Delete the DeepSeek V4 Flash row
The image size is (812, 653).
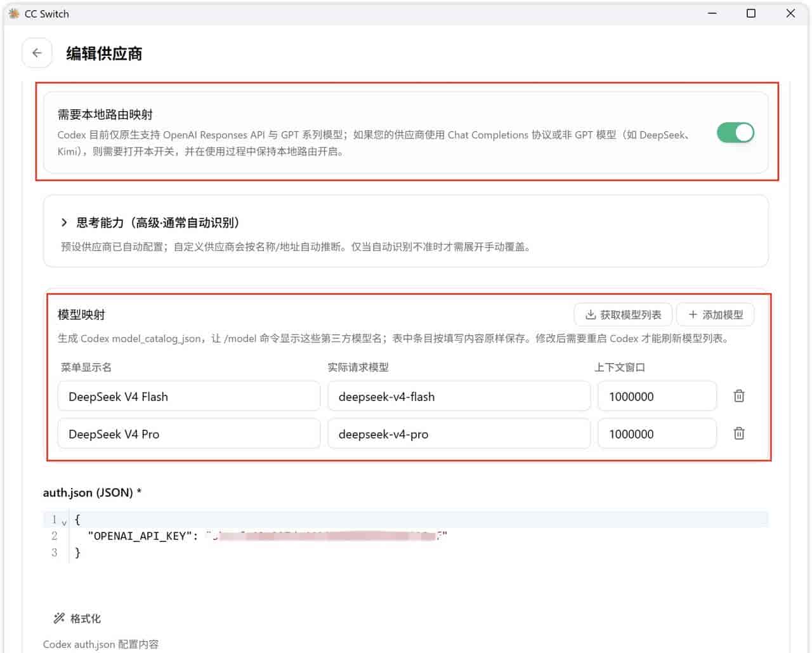739,396
